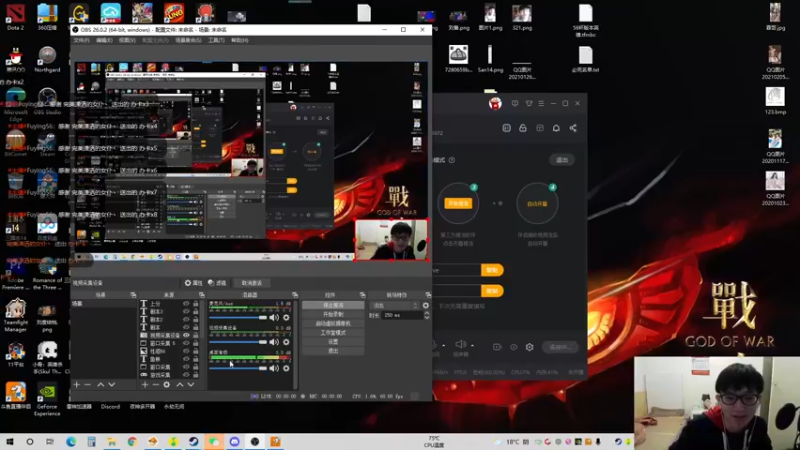The width and height of the screenshot is (800, 450).
Task: Pop out the controls dock panel
Action: (362, 295)
